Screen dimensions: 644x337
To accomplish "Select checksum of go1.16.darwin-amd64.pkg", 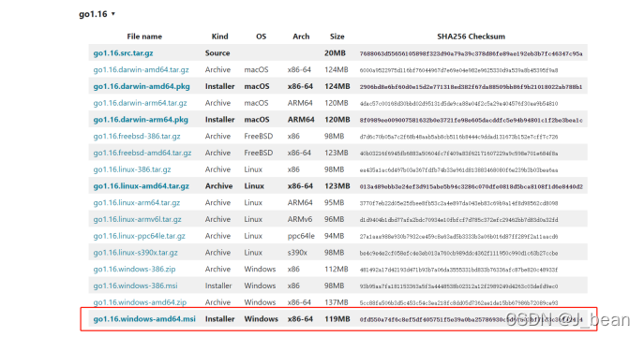I will coord(472,87).
